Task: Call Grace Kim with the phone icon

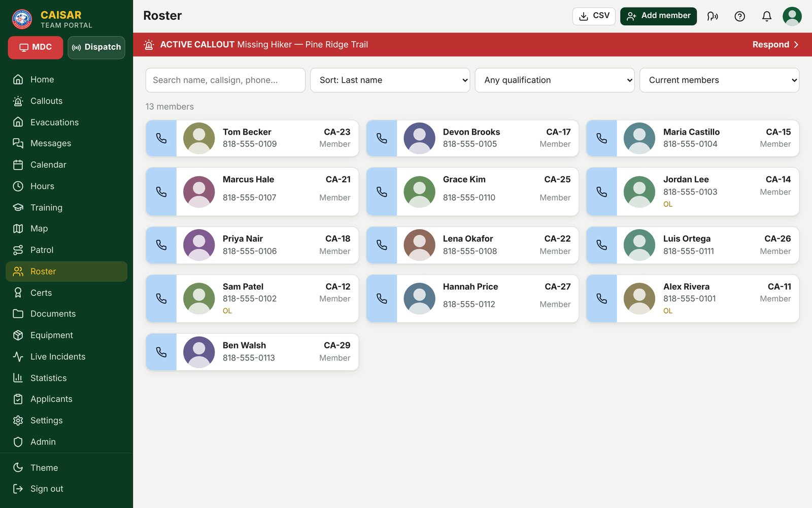Action: 382,192
